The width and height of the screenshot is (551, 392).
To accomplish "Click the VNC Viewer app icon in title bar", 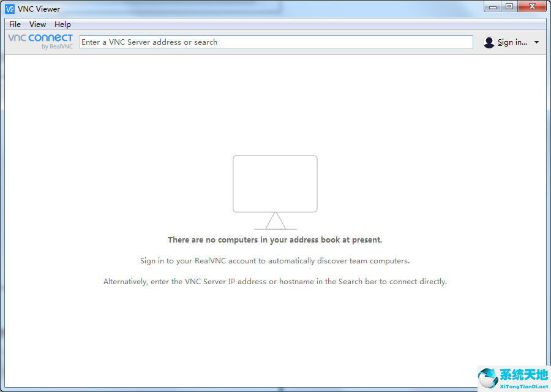I will pos(10,9).
